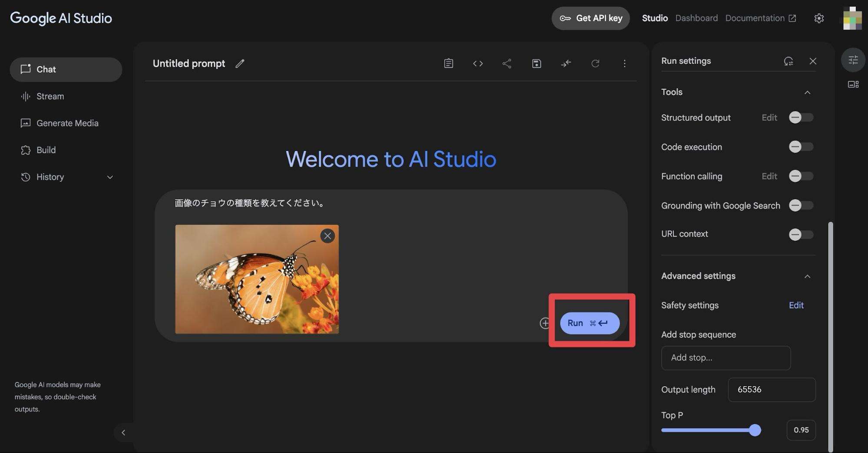
Task: Click the save prompt icon
Action: [x=536, y=63]
